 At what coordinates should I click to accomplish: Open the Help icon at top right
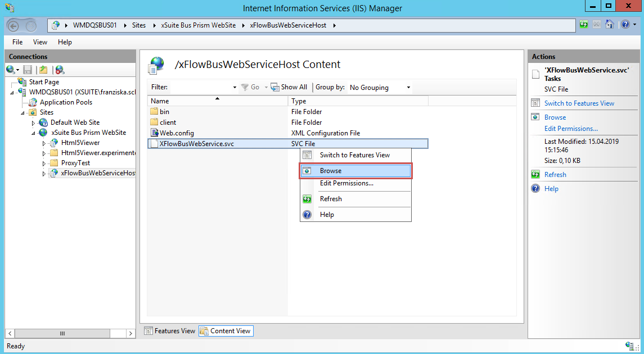pos(624,24)
